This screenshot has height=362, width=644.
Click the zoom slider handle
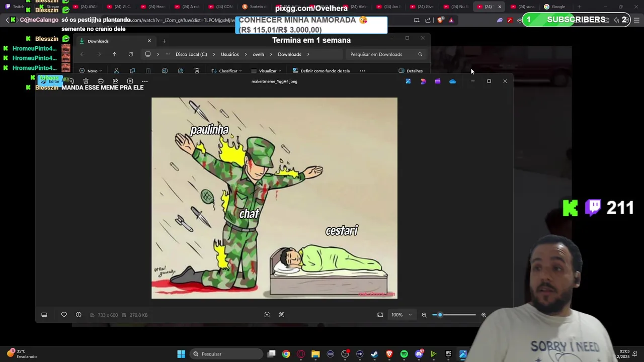tap(440, 315)
